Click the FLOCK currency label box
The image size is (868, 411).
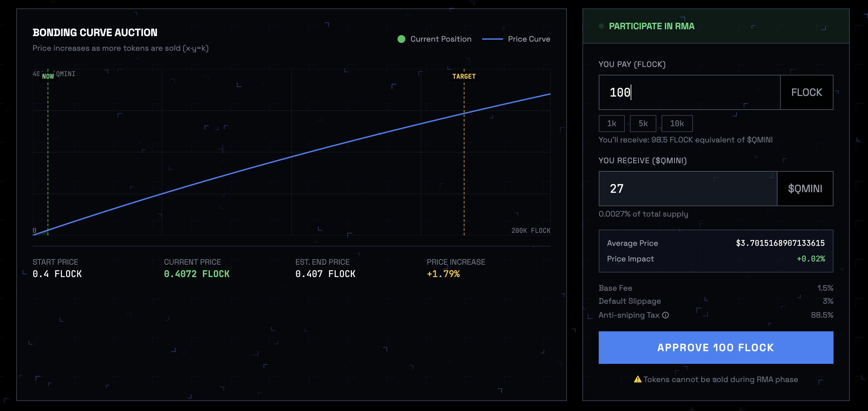tap(806, 92)
